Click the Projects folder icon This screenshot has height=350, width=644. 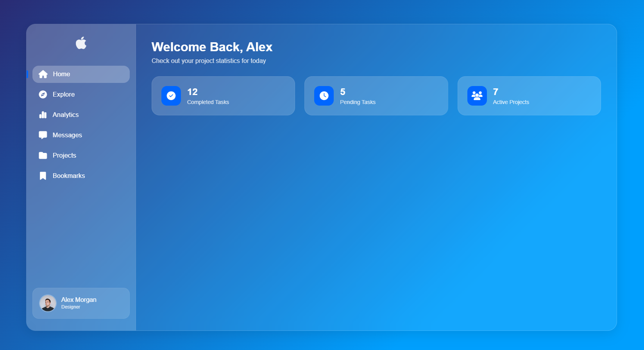(x=43, y=156)
